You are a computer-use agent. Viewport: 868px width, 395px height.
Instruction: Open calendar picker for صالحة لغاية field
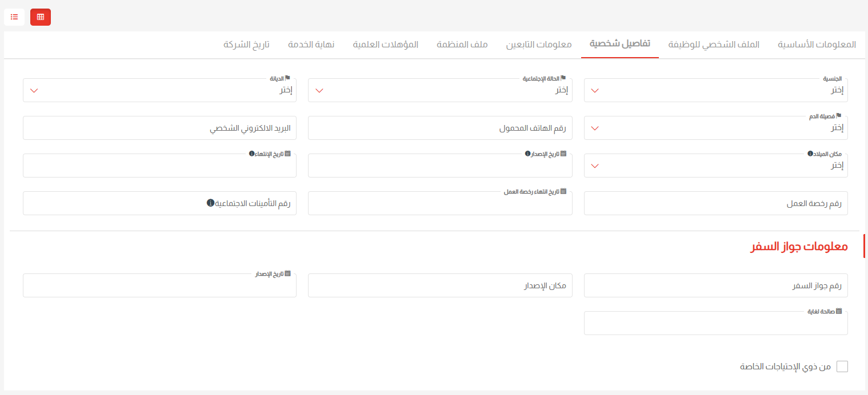[x=839, y=311]
